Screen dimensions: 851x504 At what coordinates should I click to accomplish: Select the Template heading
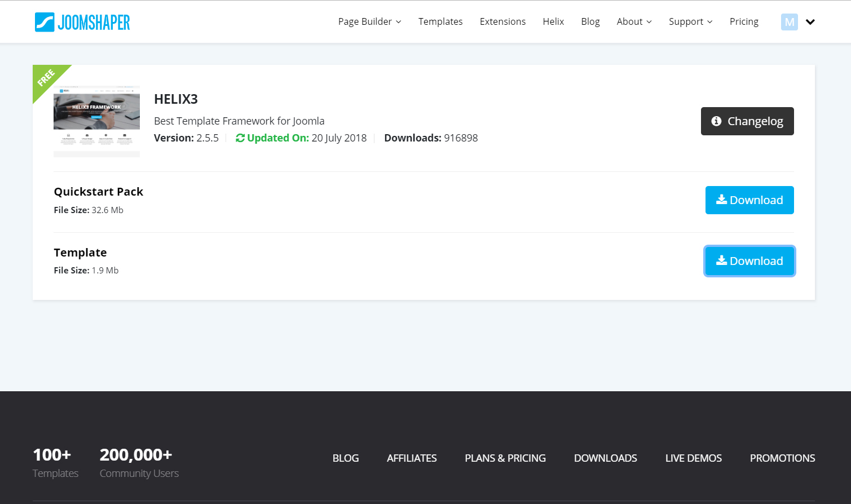click(x=80, y=253)
